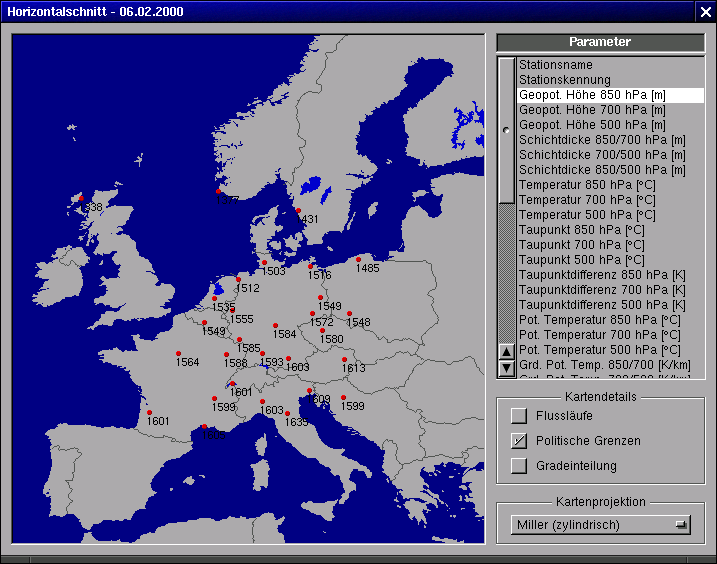Pick the red station dot labeled 1613

[344, 360]
